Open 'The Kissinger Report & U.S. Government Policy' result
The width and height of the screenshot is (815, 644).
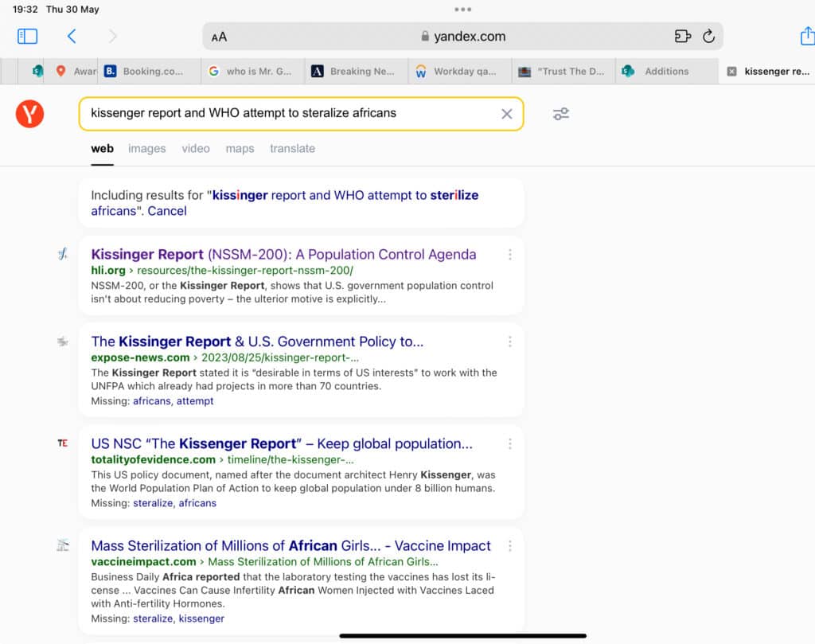pos(257,342)
